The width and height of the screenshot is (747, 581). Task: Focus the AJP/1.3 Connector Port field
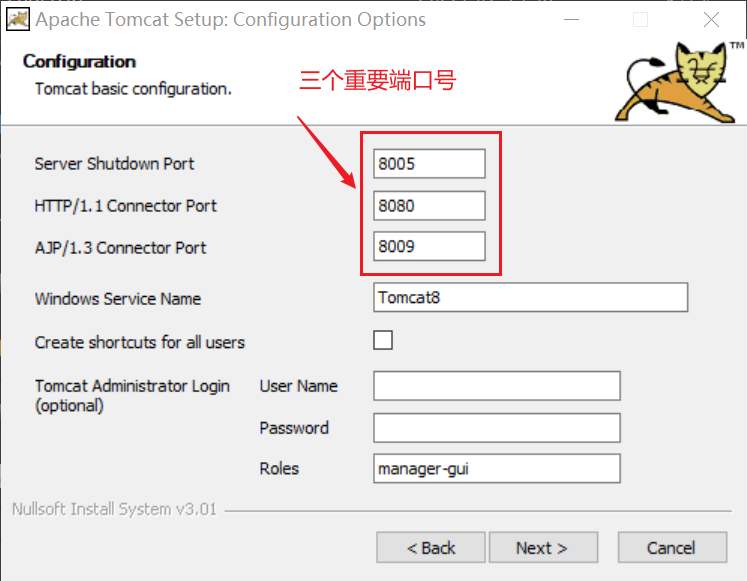[x=429, y=246]
